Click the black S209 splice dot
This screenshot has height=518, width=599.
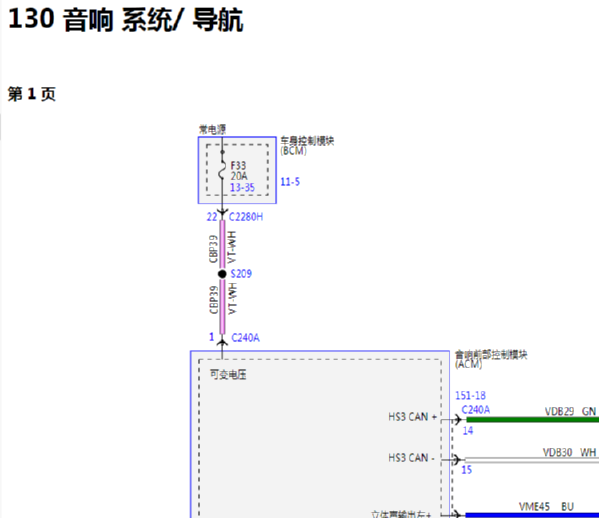pos(222,274)
